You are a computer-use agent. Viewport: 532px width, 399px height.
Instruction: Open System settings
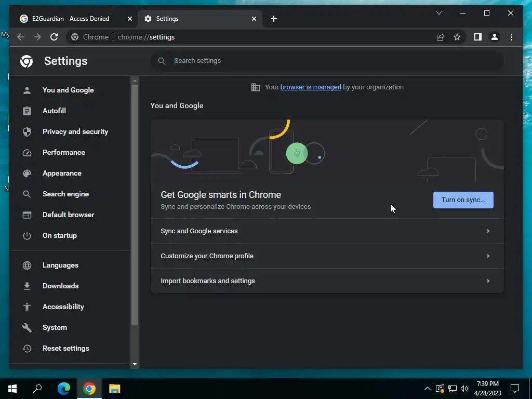point(55,328)
